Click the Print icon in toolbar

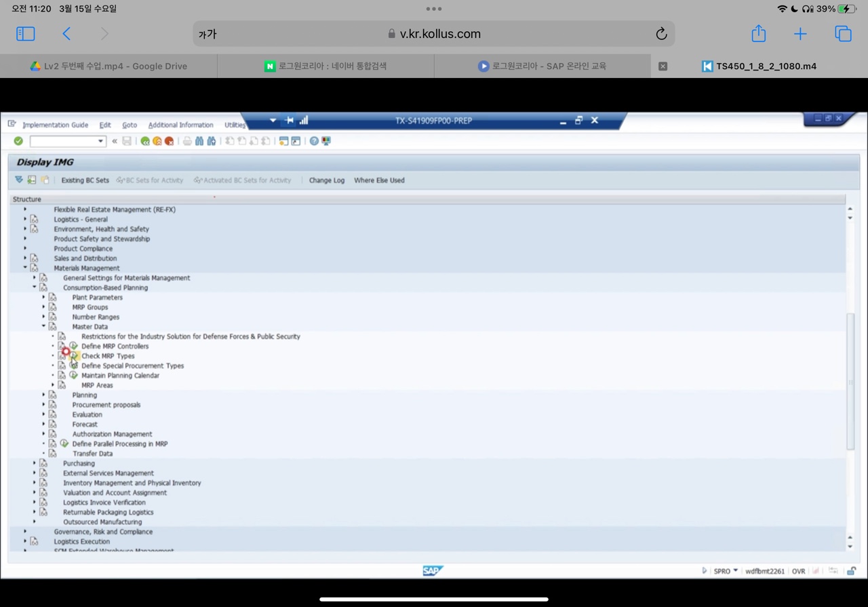187,141
